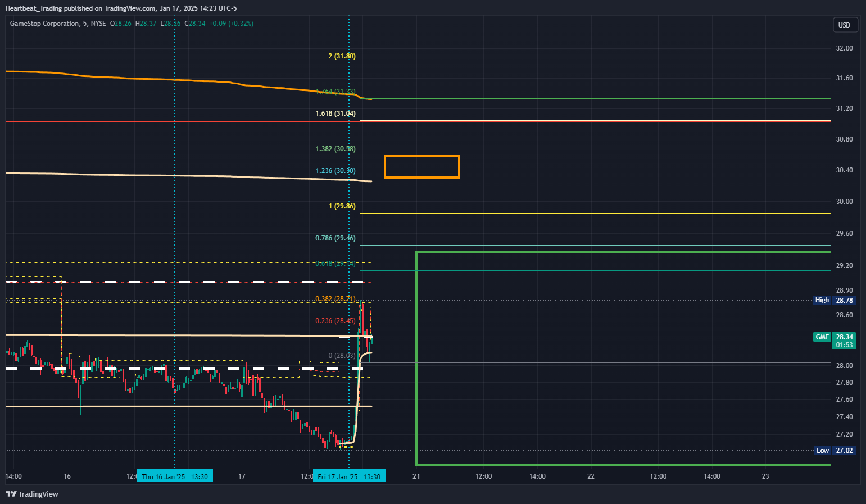The width and height of the screenshot is (866, 504).
Task: Click the Low 27.02 price label
Action: tap(835, 451)
